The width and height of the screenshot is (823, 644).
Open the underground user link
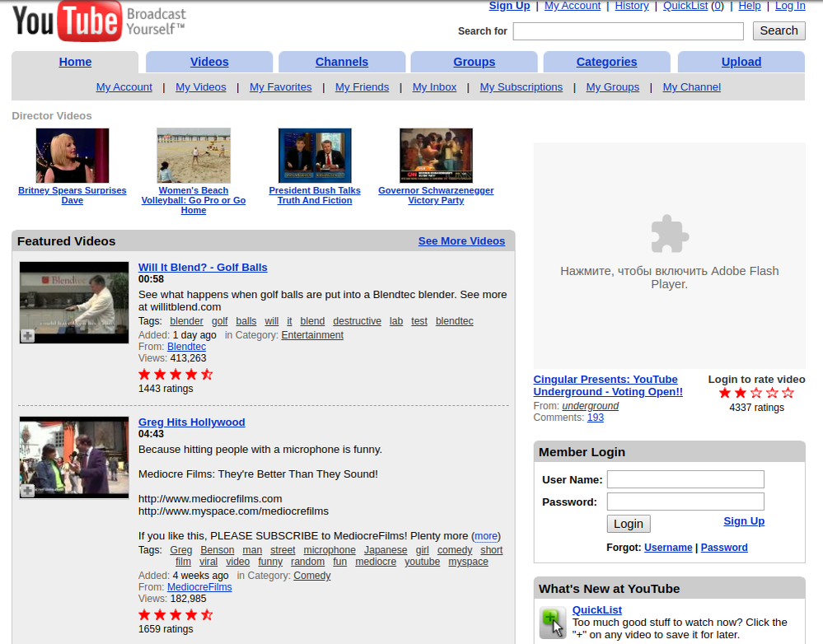[x=591, y=406]
